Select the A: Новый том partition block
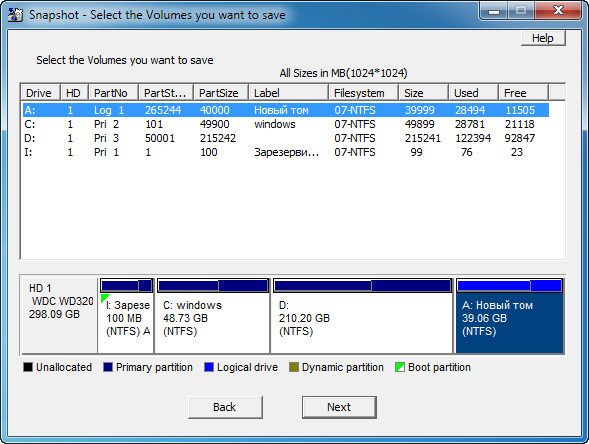Viewport: 589px width, 444px height. [x=509, y=316]
